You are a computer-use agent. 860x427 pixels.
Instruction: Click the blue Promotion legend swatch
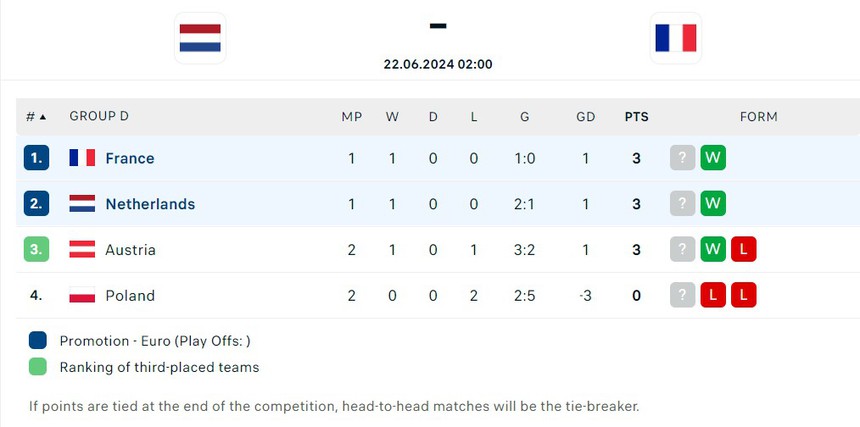(38, 340)
